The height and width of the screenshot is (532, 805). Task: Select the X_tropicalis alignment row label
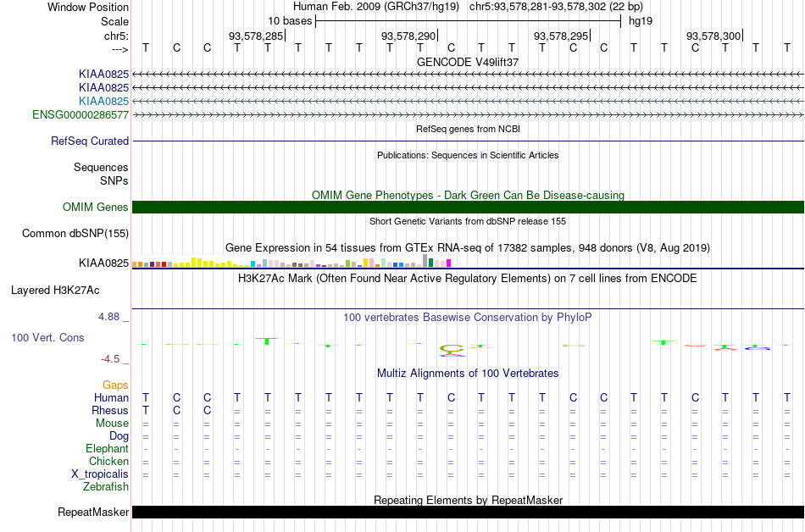100,474
